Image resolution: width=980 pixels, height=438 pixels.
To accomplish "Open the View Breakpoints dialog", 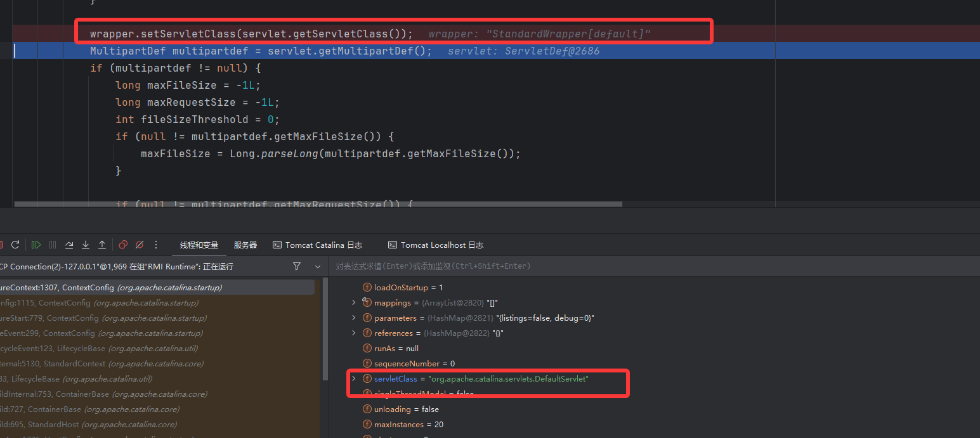I will tap(123, 245).
